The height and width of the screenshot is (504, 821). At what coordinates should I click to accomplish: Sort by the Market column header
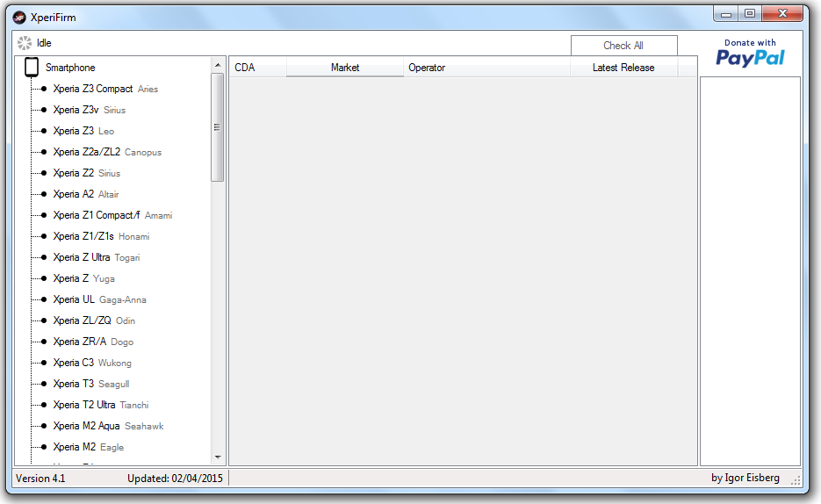pyautogui.click(x=345, y=68)
